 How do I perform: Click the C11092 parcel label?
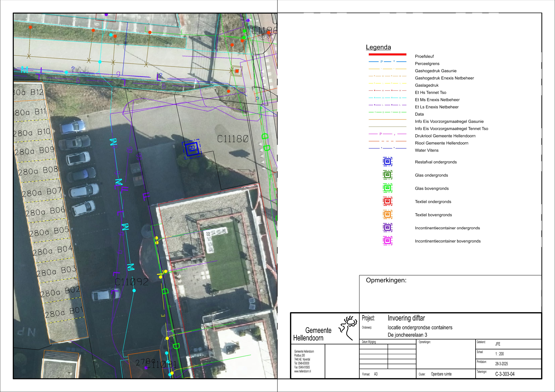(132, 282)
